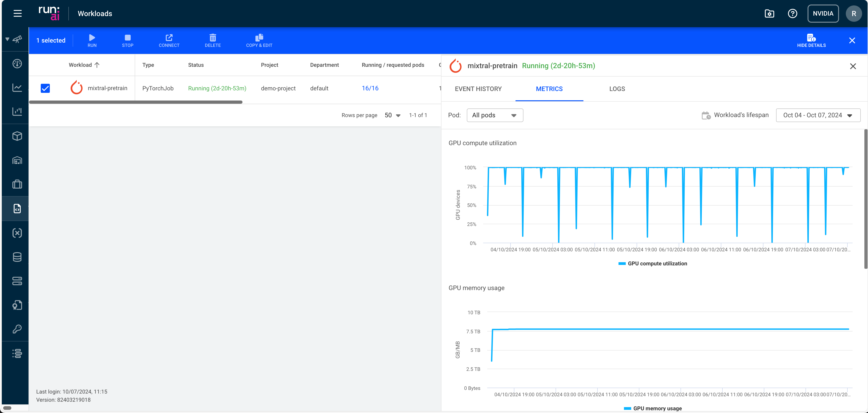Click the Workload's lifespan calendar button
Viewport: 868px width, 413px height.
pos(735,115)
